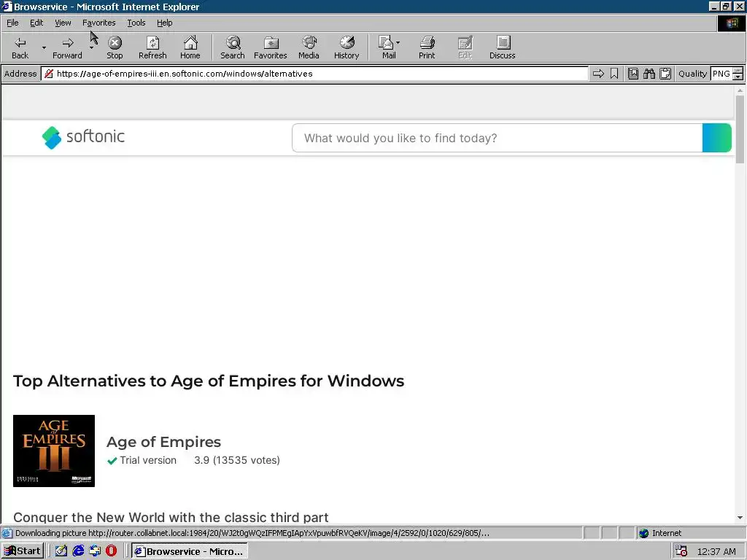Stop the page from loading
The height and width of the screenshot is (560, 747).
coord(115,47)
